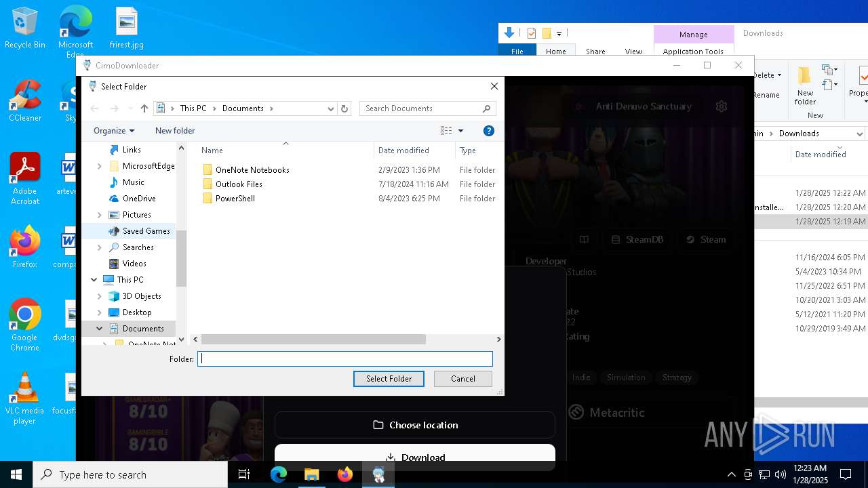Select Links in navigation tree
This screenshot has width=868, height=488.
point(132,150)
